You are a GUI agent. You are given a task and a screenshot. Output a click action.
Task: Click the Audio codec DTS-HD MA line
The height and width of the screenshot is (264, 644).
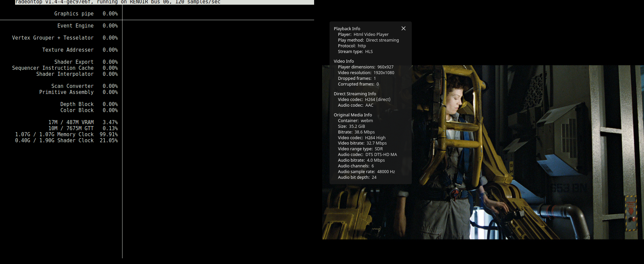pyautogui.click(x=367, y=155)
